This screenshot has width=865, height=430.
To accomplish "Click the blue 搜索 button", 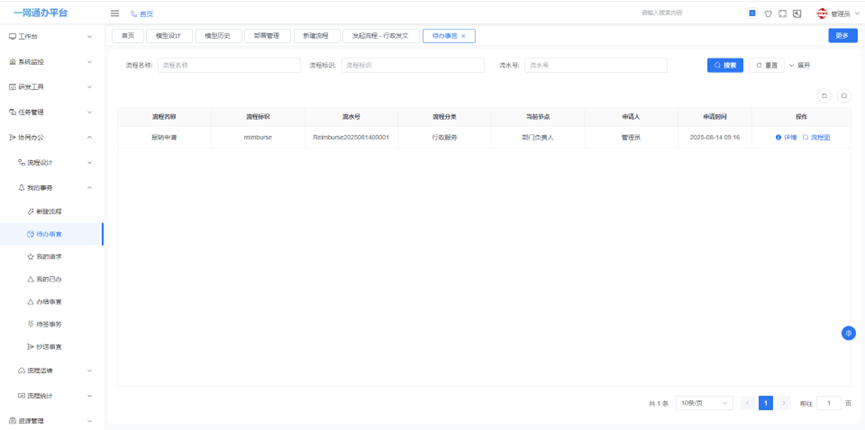I will (725, 65).
